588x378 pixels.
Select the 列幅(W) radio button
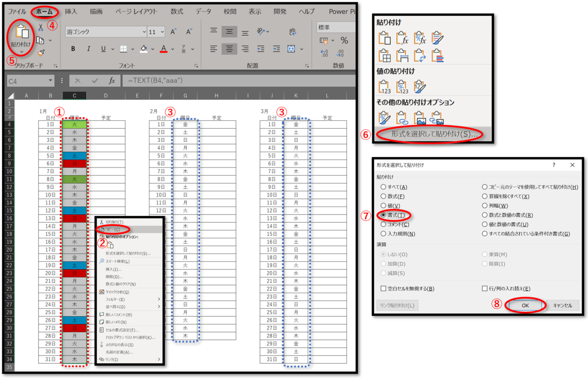485,206
